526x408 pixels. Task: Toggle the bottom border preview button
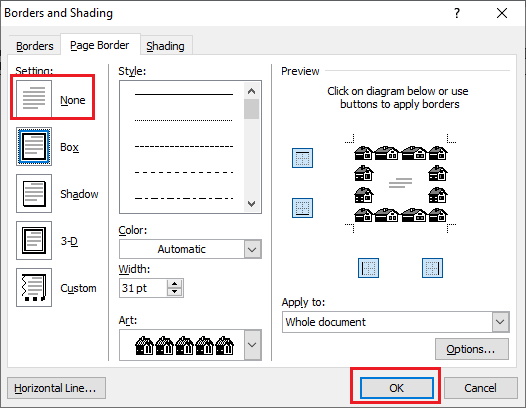[302, 208]
